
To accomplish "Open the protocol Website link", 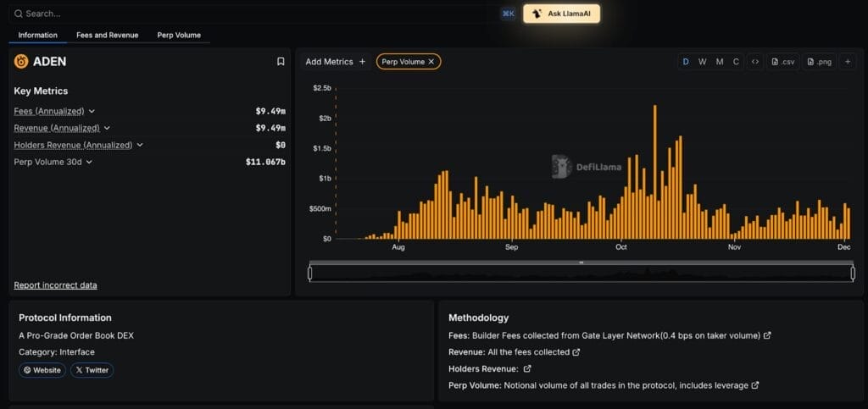I will pyautogui.click(x=42, y=370).
